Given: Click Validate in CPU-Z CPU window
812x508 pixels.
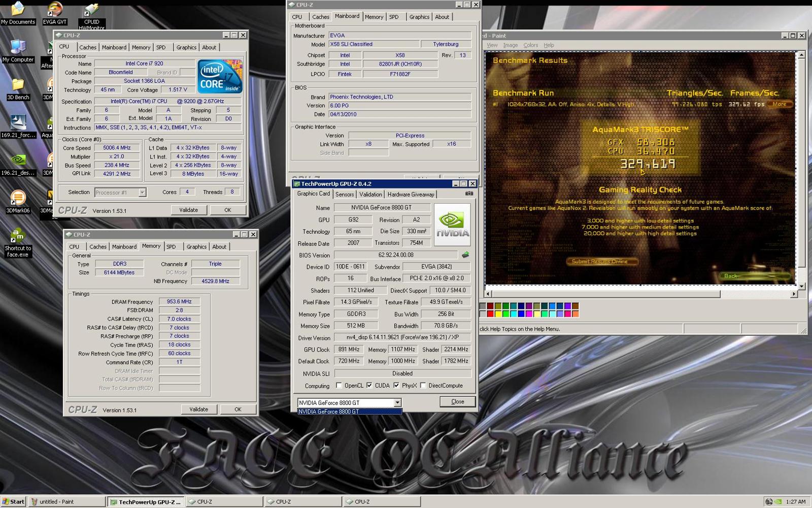Looking at the screenshot, I should (188, 210).
